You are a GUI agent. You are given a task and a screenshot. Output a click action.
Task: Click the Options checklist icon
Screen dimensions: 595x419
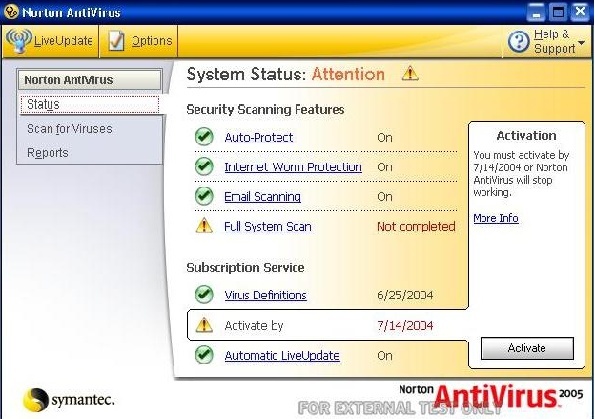[x=116, y=41]
